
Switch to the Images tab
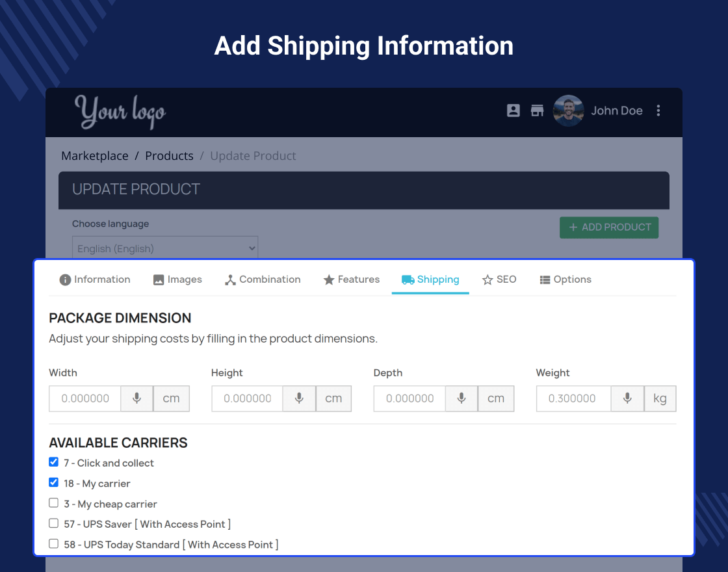pyautogui.click(x=177, y=279)
